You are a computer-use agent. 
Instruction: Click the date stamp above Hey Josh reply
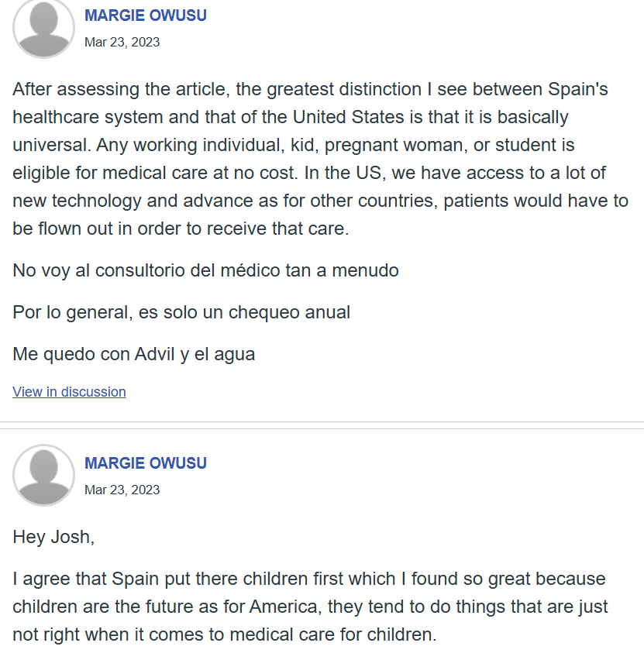click(122, 490)
